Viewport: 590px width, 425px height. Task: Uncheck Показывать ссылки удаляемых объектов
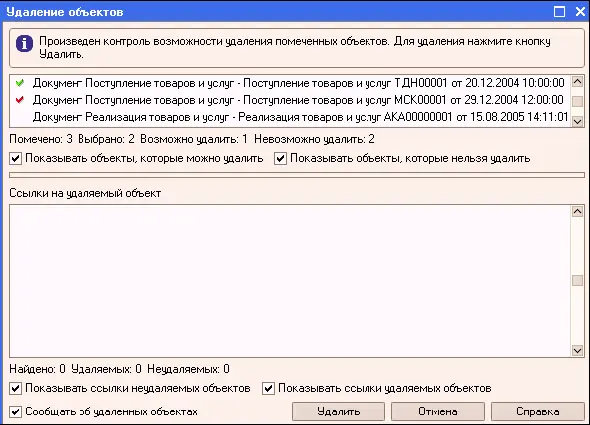click(x=268, y=388)
